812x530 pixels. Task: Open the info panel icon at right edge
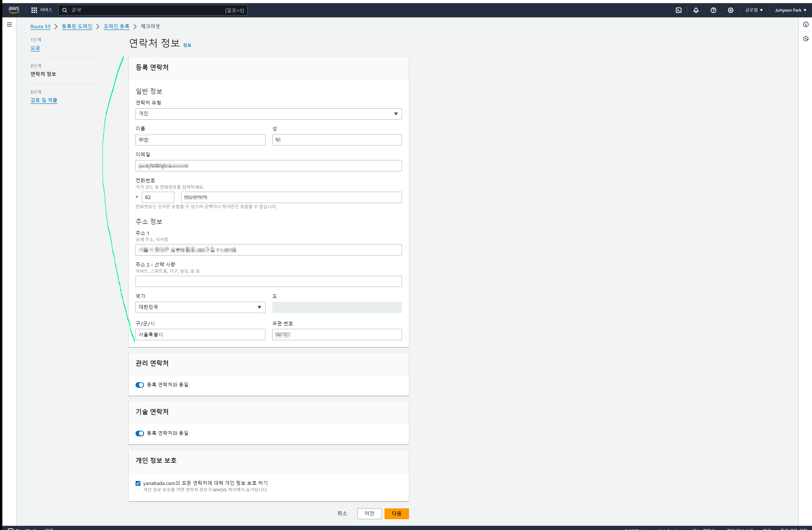pos(806,25)
